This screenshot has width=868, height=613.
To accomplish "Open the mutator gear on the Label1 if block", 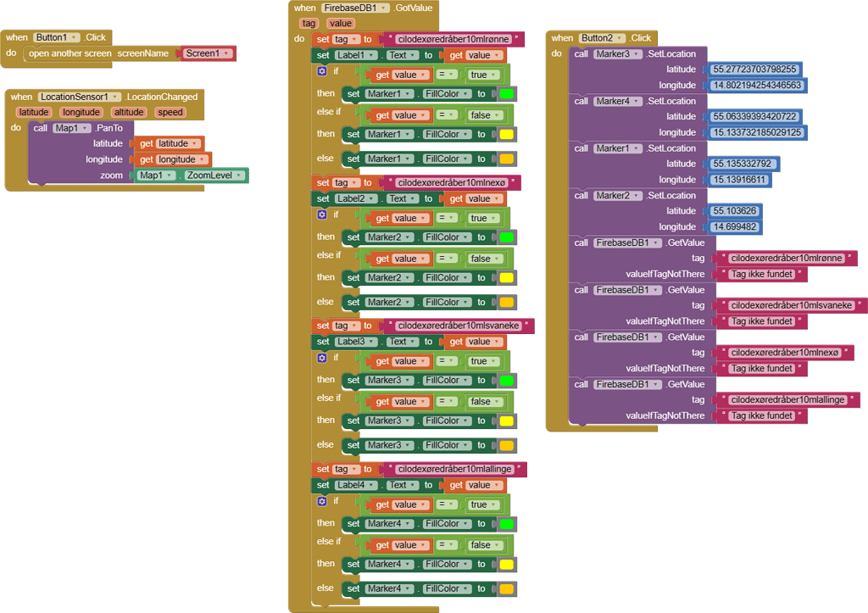I will pos(322,71).
